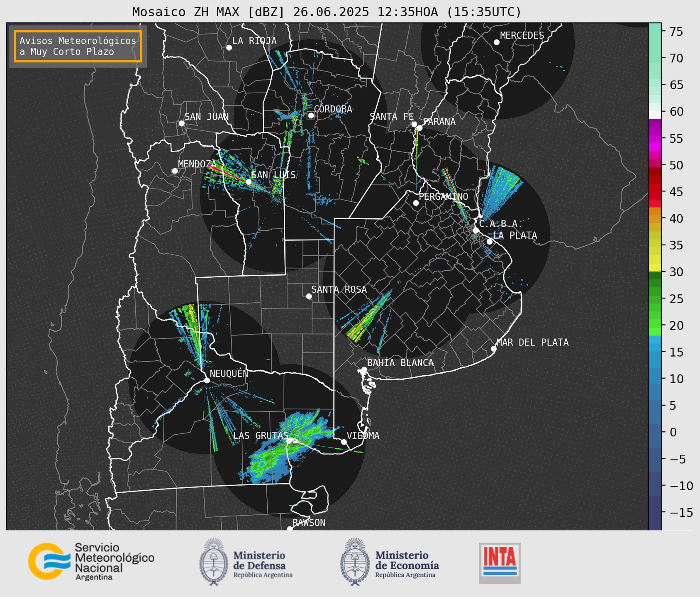Select the SANTA ROSA city marker
Image resolution: width=700 pixels, height=597 pixels.
[309, 296]
